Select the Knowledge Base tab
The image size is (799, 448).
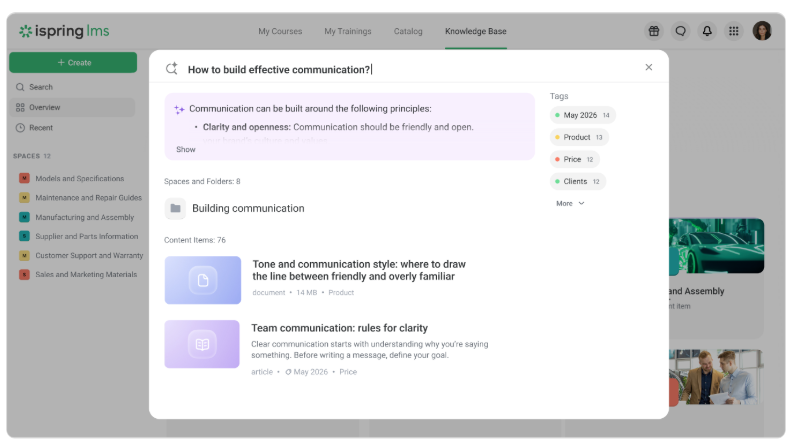[x=475, y=31]
